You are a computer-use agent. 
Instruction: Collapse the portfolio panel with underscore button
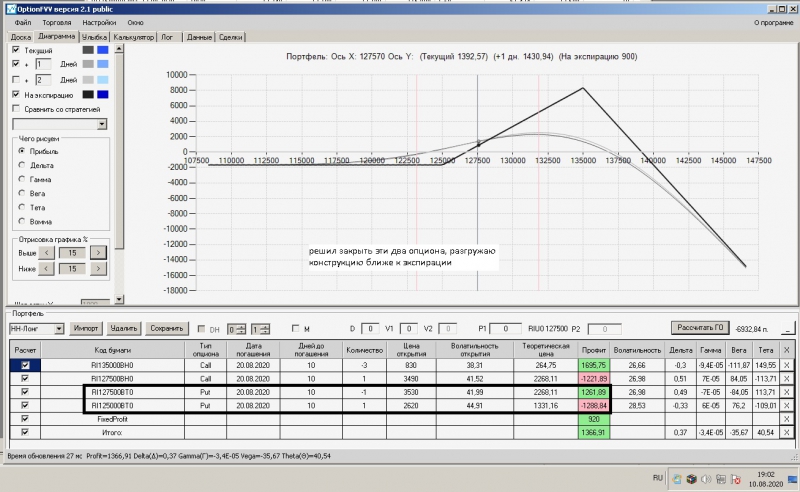coord(788,329)
